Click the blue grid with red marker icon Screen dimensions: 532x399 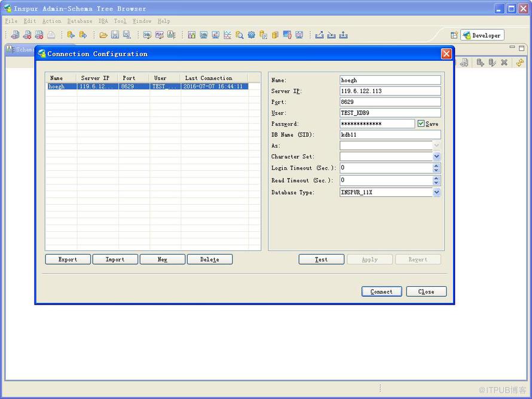(x=287, y=35)
